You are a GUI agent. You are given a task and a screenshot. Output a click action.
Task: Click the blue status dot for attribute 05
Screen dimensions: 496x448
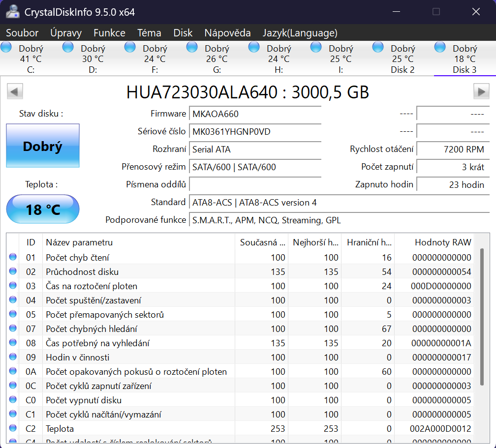pyautogui.click(x=13, y=314)
